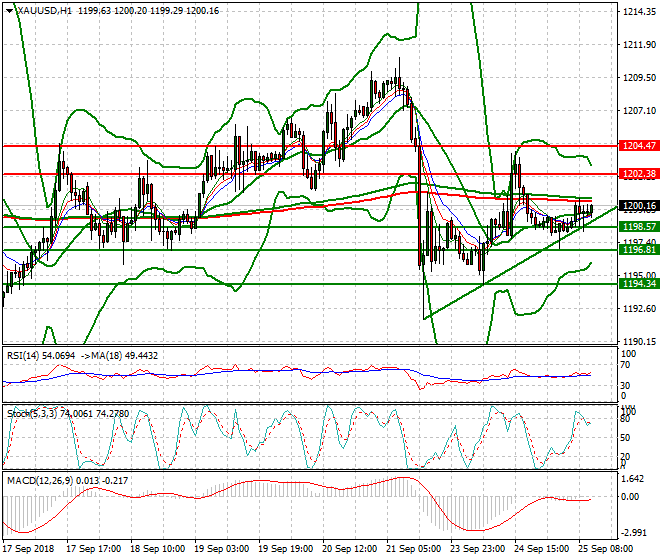
Task: Click the 17 Sep 2018 time axis label
Action: coord(29,549)
